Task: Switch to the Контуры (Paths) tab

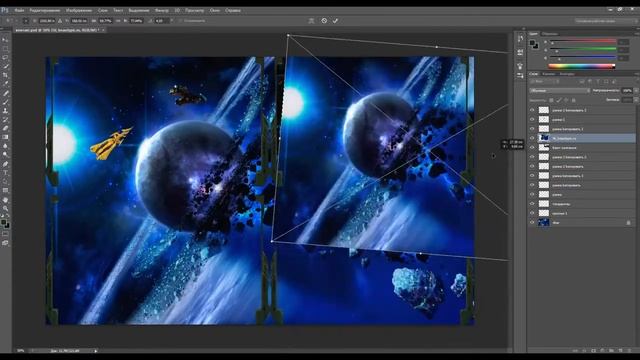Action: pos(567,74)
